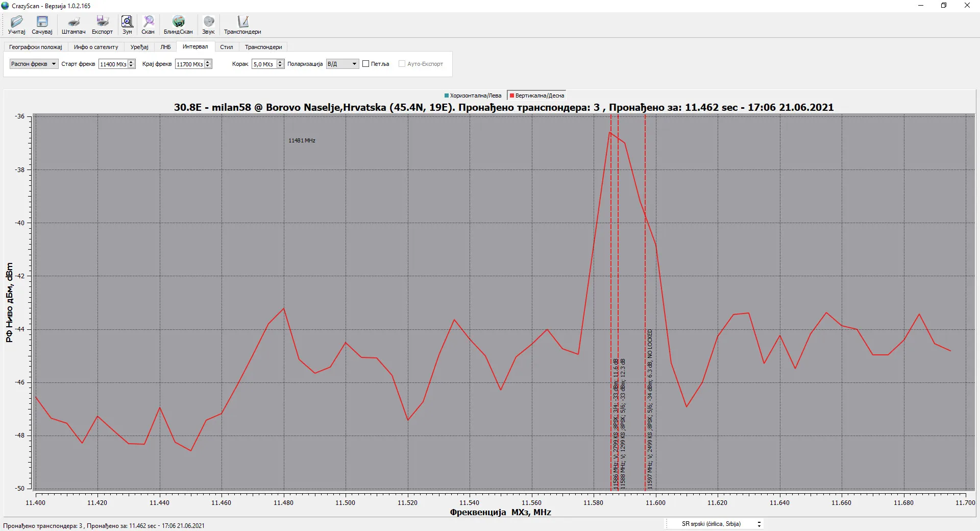Click the Сачувај (Save) floppy disk icon

(42, 21)
